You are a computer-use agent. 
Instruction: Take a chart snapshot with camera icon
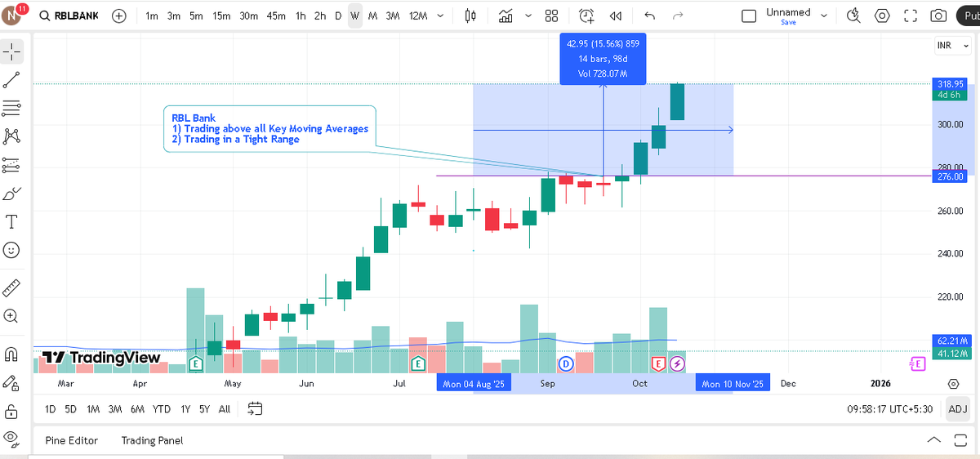(939, 16)
